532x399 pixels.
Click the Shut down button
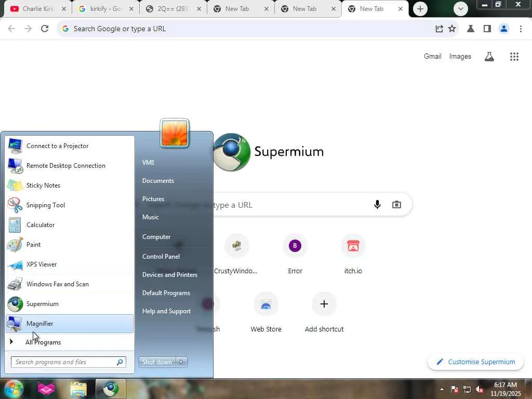(157, 362)
